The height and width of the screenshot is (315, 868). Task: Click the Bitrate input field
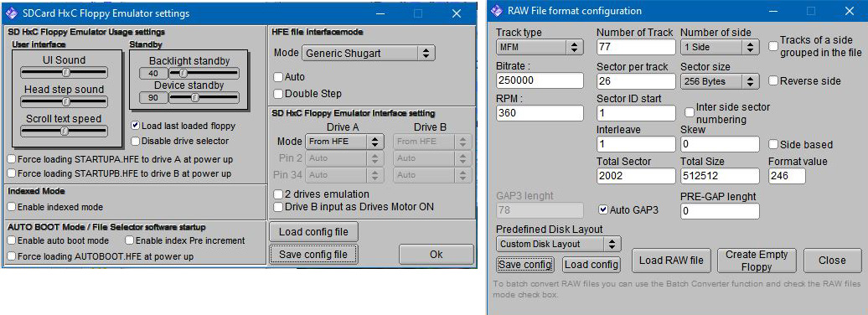540,80
